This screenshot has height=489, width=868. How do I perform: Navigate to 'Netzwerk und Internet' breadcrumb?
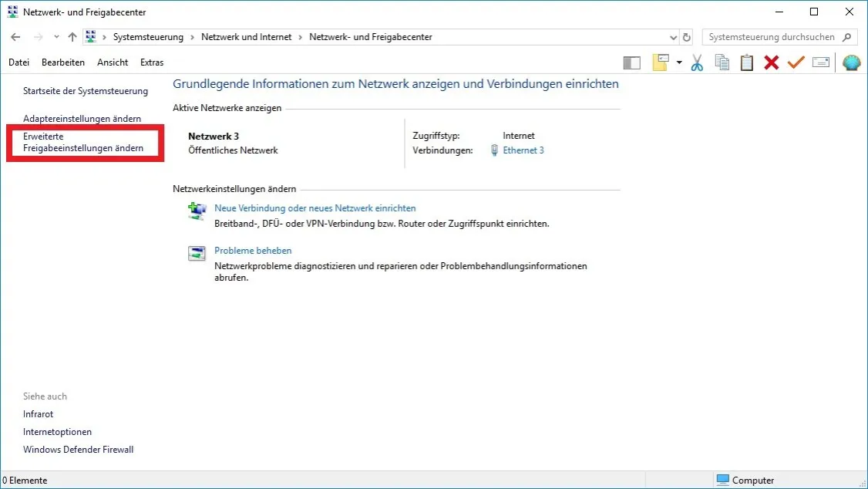pos(248,36)
